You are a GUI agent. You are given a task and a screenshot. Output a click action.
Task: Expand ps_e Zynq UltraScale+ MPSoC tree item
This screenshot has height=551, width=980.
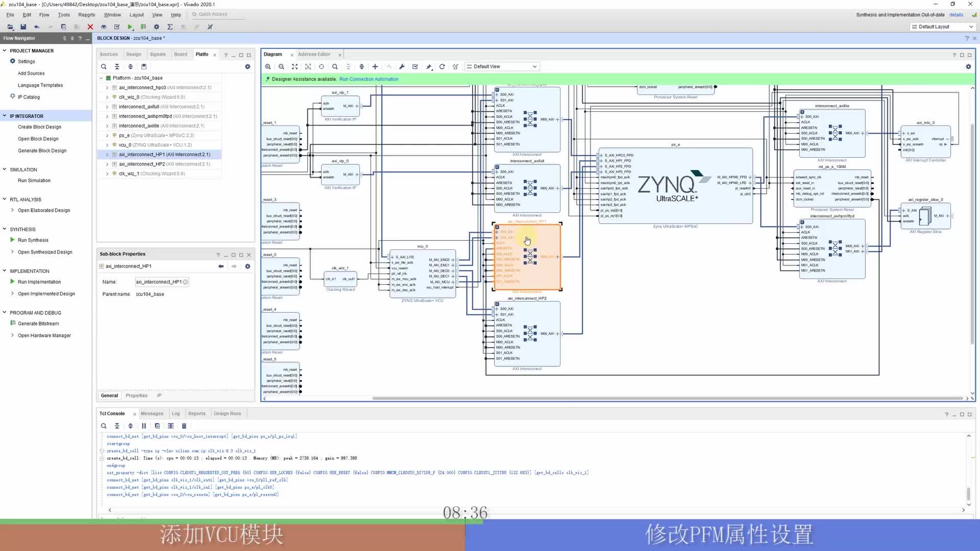click(x=107, y=135)
